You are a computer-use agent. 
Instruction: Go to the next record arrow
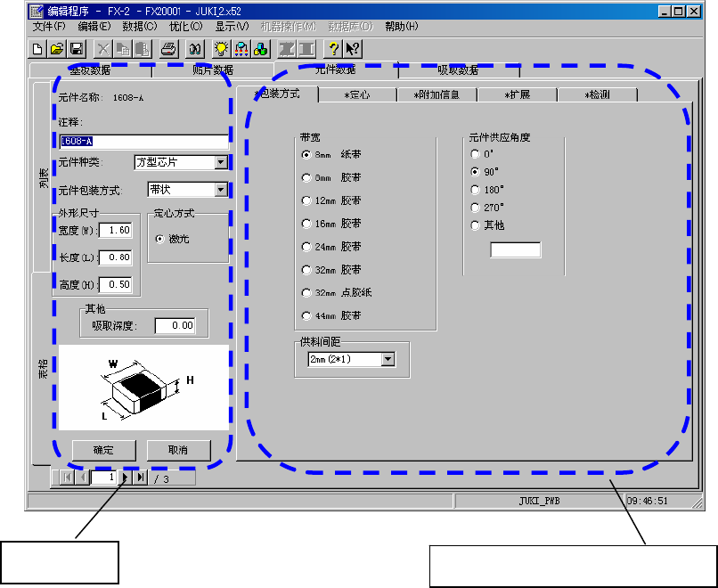click(126, 478)
